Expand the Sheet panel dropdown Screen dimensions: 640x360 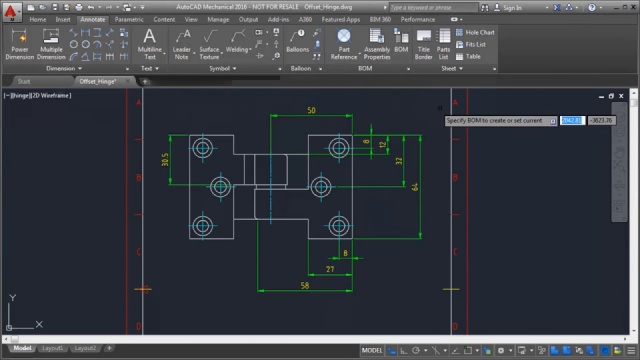point(461,69)
